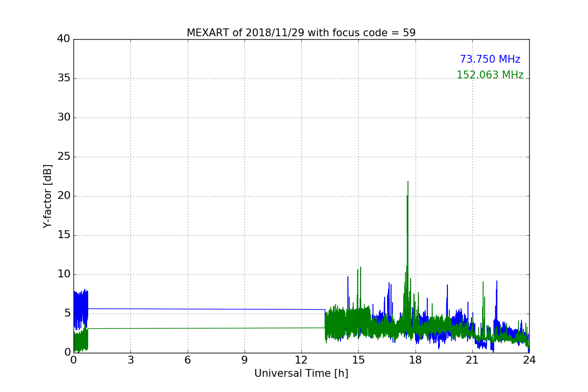Click the Universal Time [h] axis label

tap(301, 373)
